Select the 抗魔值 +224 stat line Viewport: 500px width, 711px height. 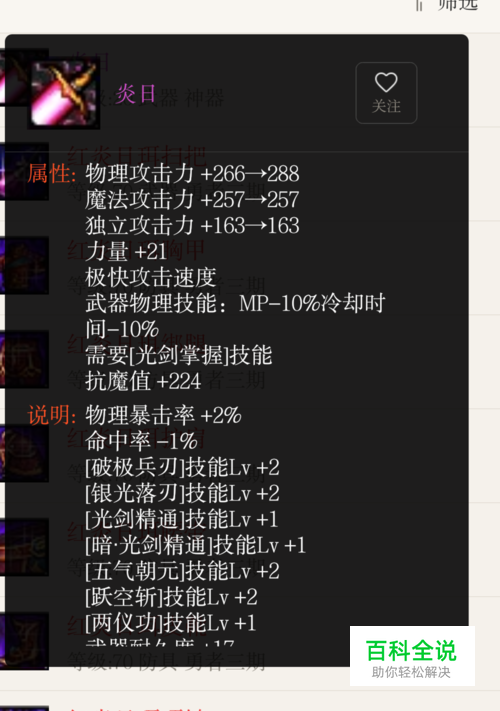(x=143, y=380)
